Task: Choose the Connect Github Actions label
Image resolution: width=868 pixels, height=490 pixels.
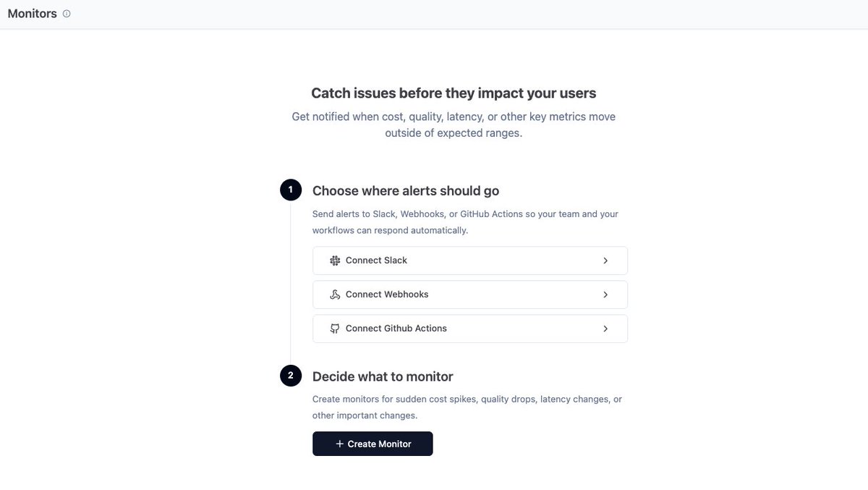Action: [396, 329]
